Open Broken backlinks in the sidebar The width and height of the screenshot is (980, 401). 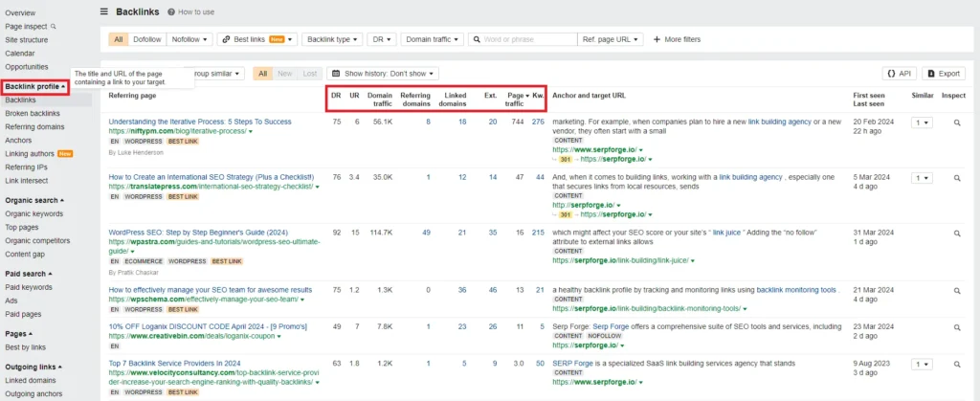tap(33, 114)
